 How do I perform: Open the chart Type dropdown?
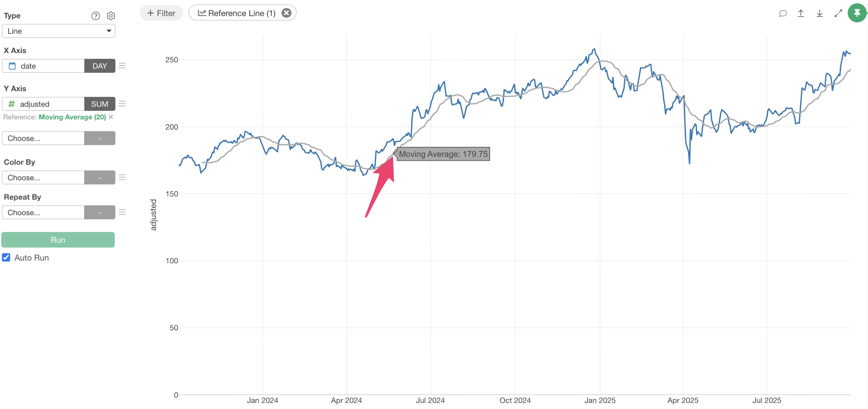[59, 31]
